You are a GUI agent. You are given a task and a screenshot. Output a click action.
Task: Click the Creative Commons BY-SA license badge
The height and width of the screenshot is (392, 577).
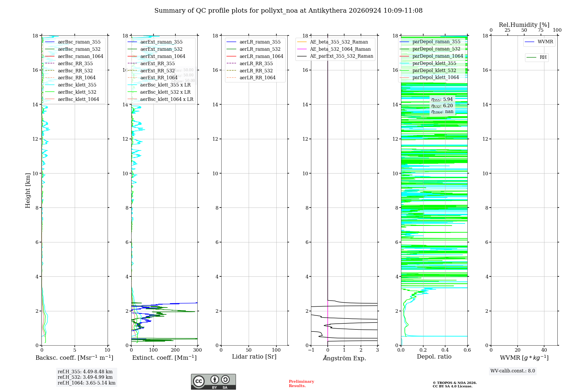[213, 382]
